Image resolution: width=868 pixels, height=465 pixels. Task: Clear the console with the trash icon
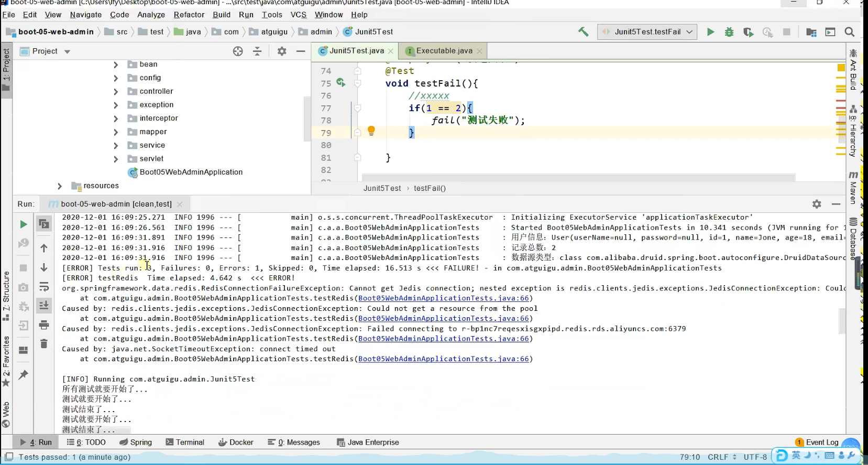(44, 343)
